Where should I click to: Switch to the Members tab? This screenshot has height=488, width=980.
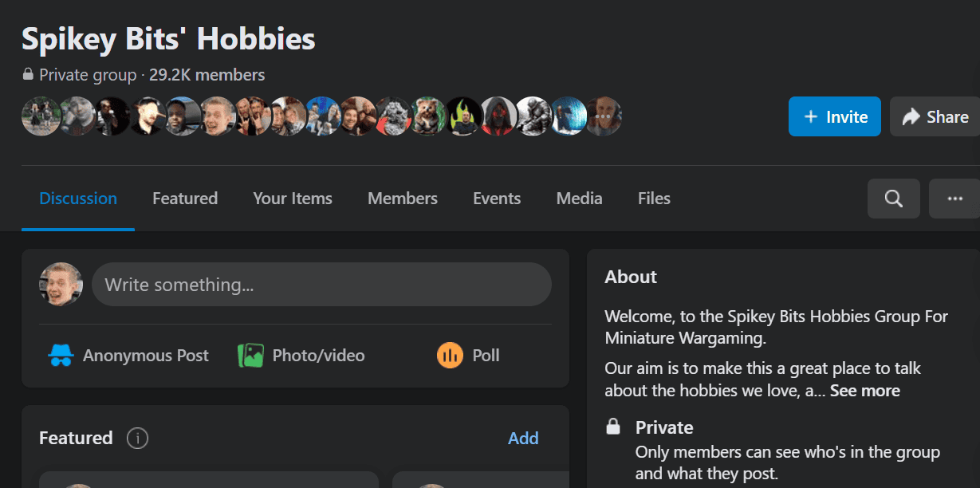pos(402,199)
